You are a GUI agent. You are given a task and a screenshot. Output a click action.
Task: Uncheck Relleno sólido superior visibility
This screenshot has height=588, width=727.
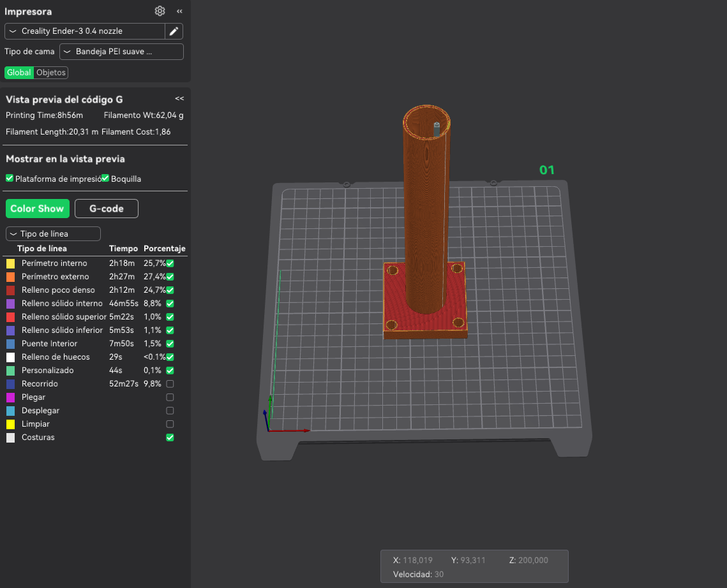pos(170,317)
